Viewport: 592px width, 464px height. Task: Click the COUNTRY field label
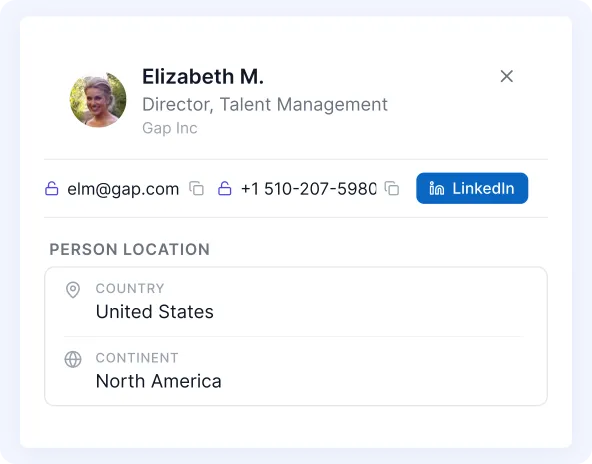130,288
